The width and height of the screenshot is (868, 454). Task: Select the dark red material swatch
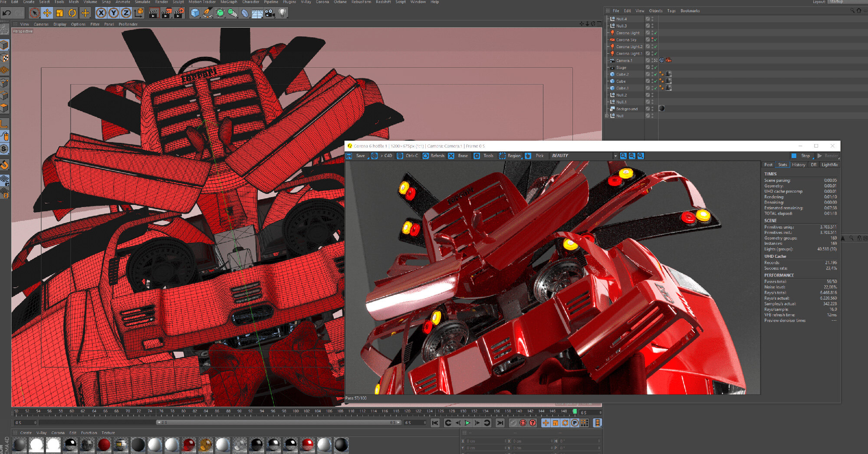[104, 445]
